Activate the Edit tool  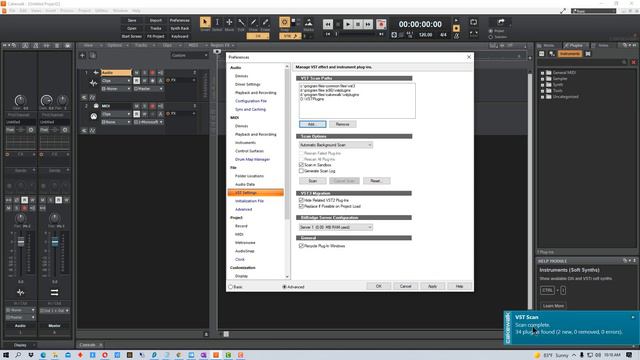(x=241, y=22)
